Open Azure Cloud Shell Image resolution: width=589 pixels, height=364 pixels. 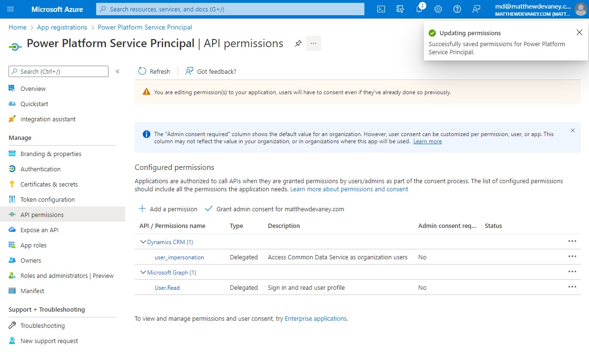coord(381,9)
